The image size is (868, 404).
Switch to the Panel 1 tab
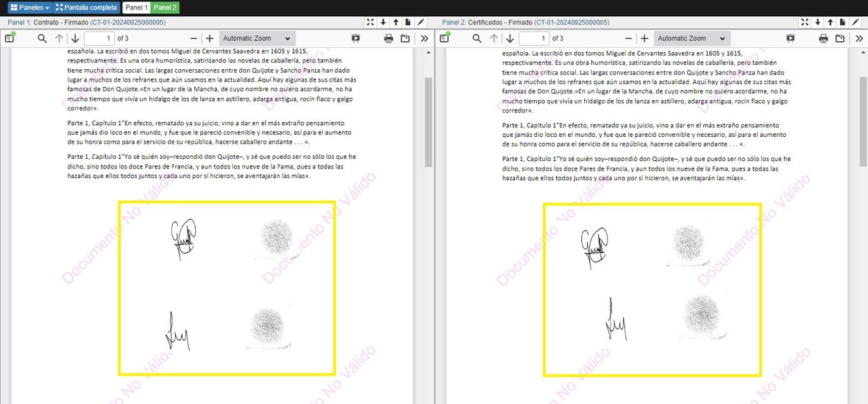136,8
